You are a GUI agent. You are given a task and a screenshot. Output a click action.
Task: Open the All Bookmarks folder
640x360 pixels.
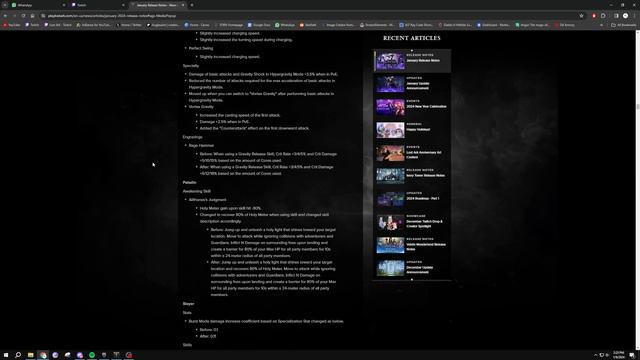tap(623, 25)
